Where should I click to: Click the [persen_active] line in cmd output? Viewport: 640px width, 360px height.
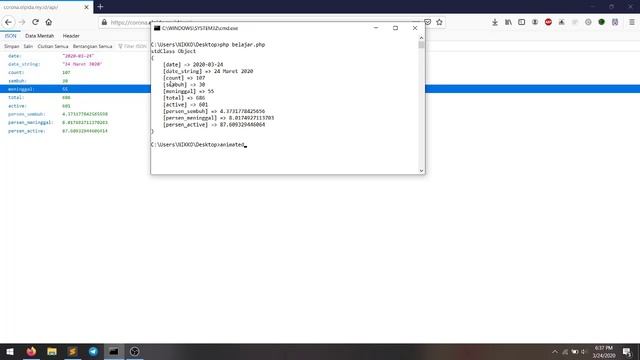[x=214, y=124]
